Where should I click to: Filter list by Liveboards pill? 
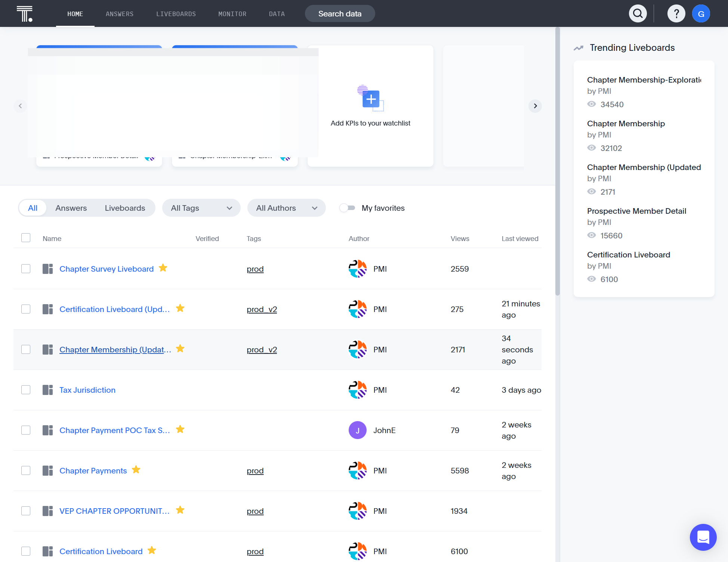125,208
